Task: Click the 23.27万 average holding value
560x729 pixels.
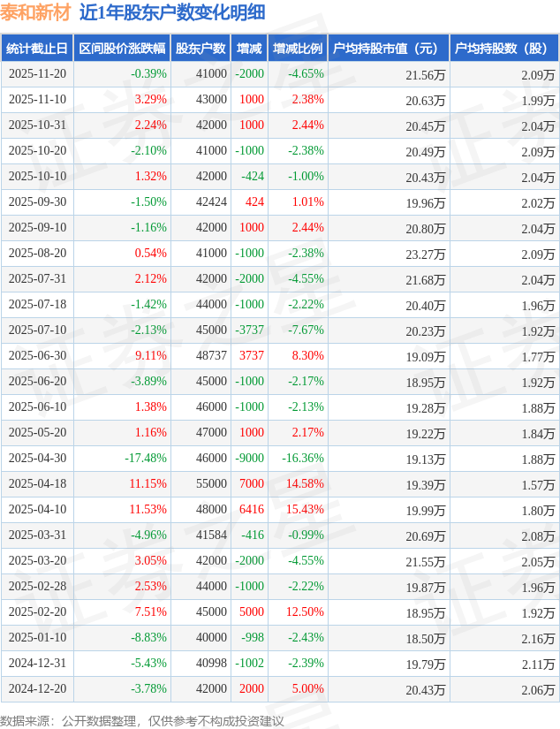Action: click(x=426, y=254)
